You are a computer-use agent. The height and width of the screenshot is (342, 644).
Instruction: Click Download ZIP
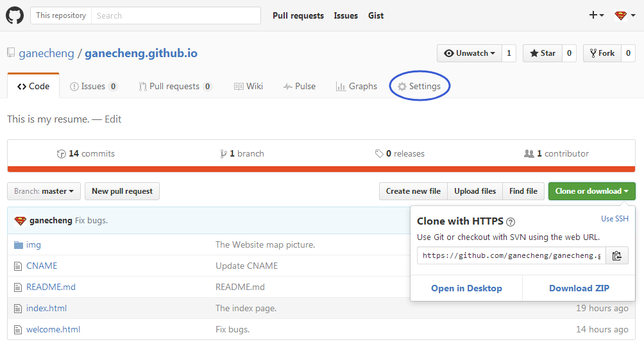[579, 288]
